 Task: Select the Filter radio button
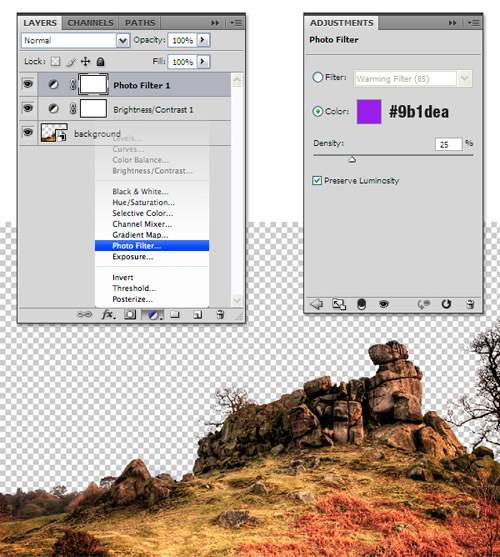(317, 77)
